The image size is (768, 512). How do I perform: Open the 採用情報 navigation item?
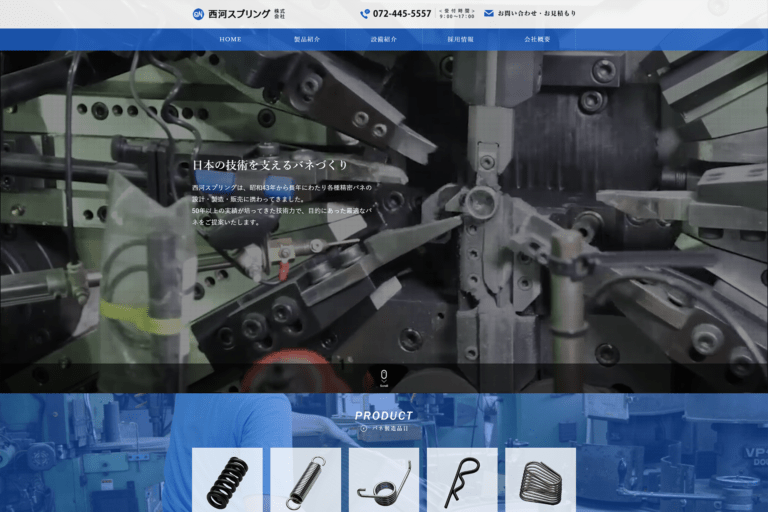pyautogui.click(x=461, y=39)
